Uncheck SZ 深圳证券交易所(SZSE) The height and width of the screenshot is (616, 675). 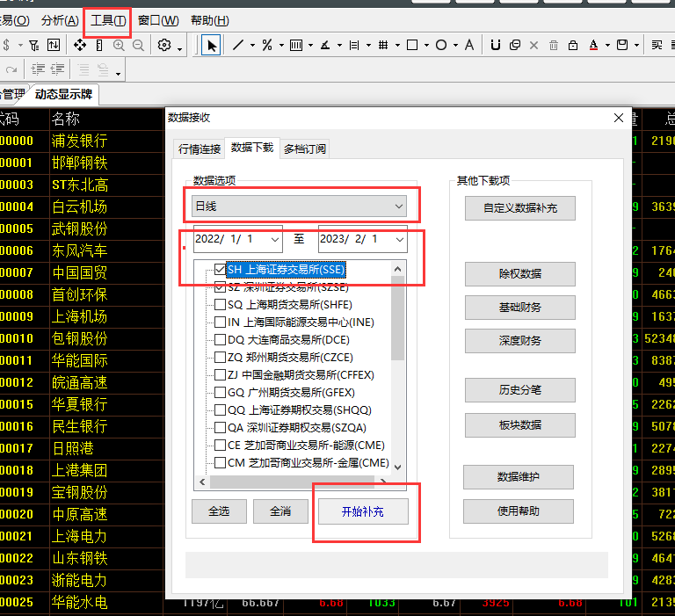coord(220,287)
